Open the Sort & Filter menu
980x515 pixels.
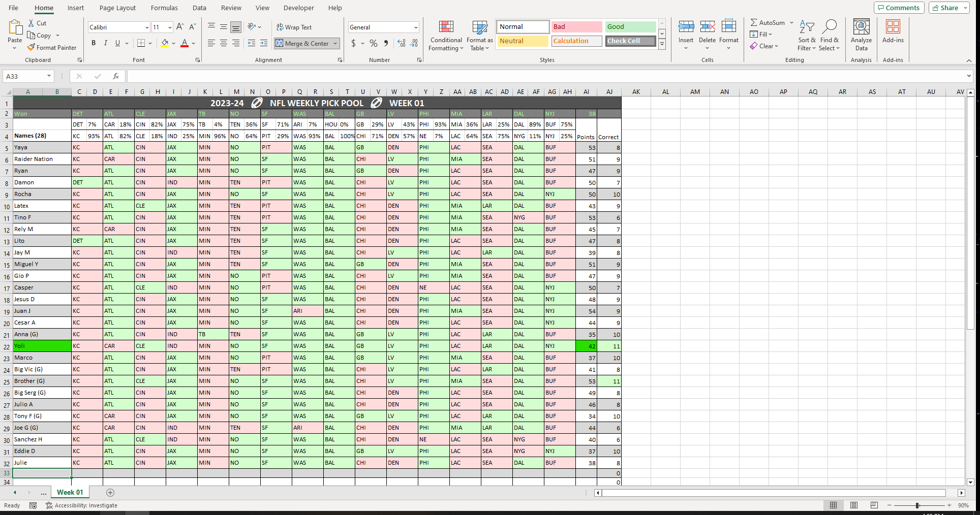click(807, 35)
